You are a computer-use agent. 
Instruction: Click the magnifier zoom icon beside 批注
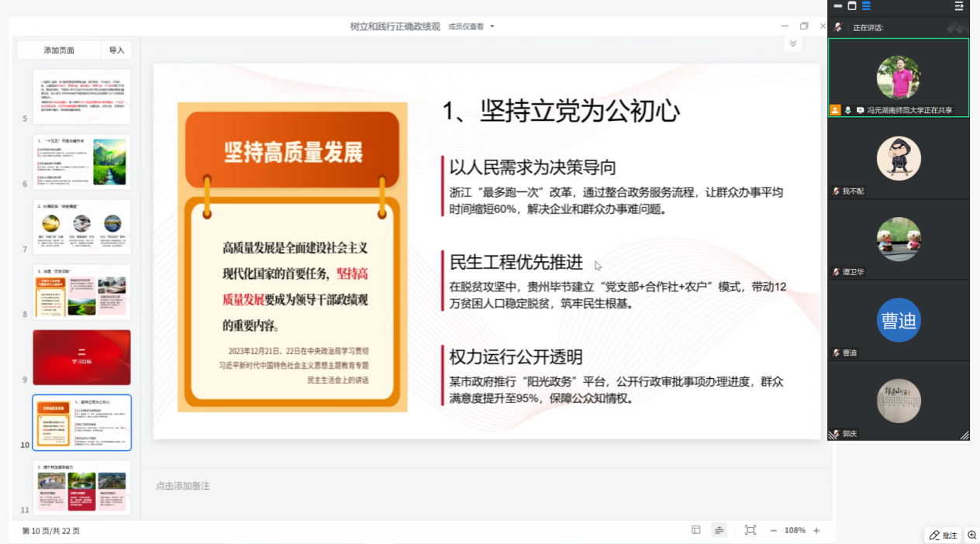pos(971,535)
